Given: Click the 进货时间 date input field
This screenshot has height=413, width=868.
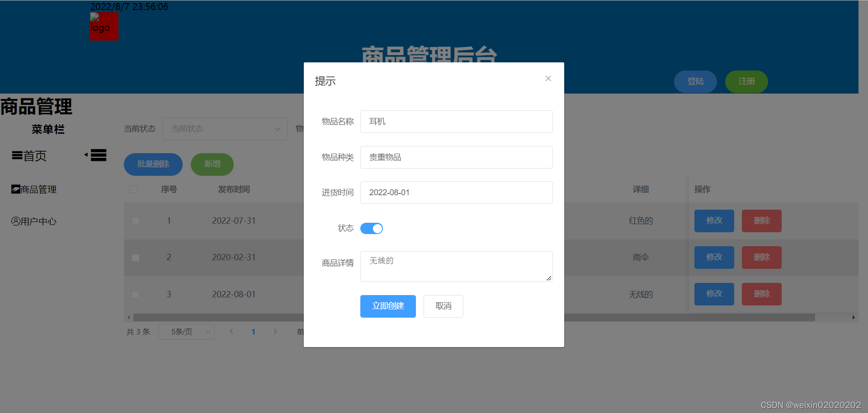Looking at the screenshot, I should (x=456, y=192).
